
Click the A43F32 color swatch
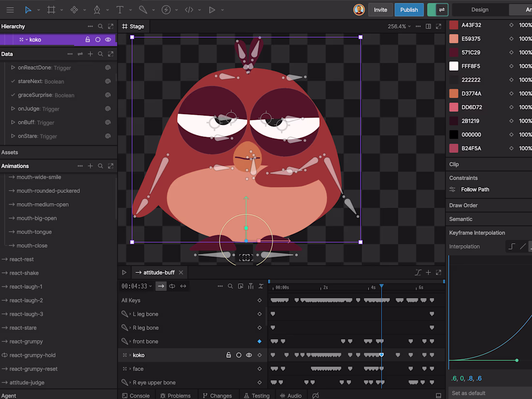coord(454,25)
